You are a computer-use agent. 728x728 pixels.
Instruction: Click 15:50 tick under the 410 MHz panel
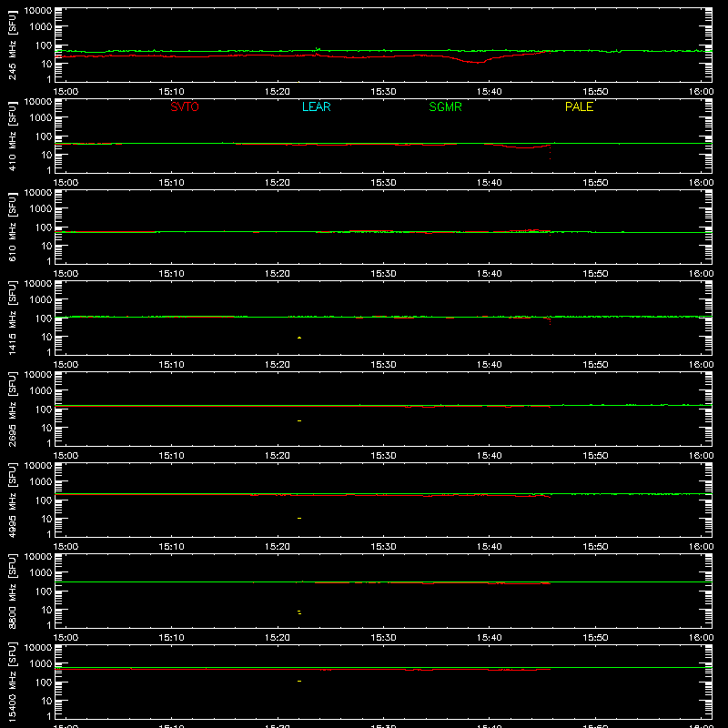pos(595,183)
